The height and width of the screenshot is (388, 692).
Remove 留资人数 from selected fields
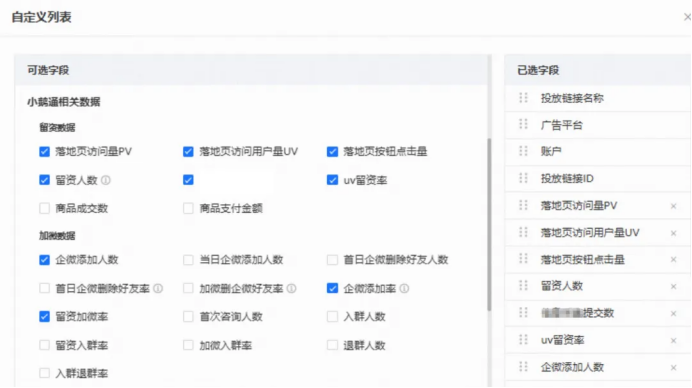pos(673,286)
